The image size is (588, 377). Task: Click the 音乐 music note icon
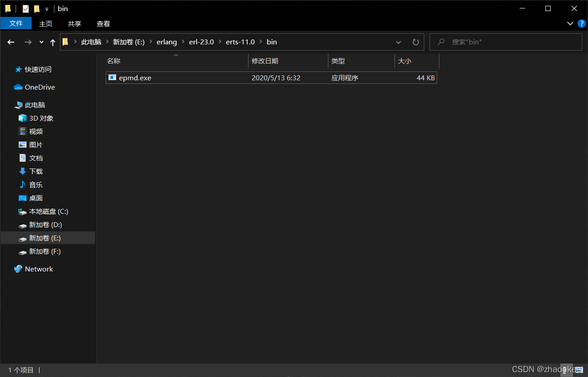23,185
